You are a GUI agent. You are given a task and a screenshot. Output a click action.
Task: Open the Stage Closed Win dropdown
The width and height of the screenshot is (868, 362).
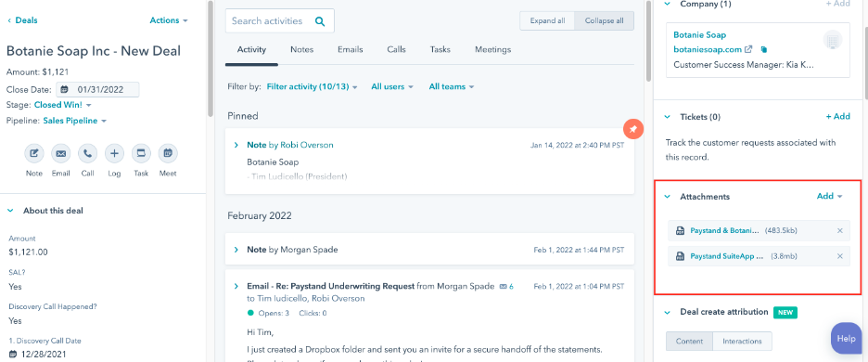[62, 105]
